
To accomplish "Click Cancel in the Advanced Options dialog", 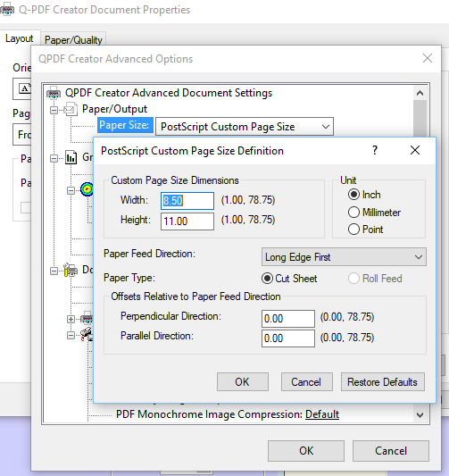I will tap(391, 451).
